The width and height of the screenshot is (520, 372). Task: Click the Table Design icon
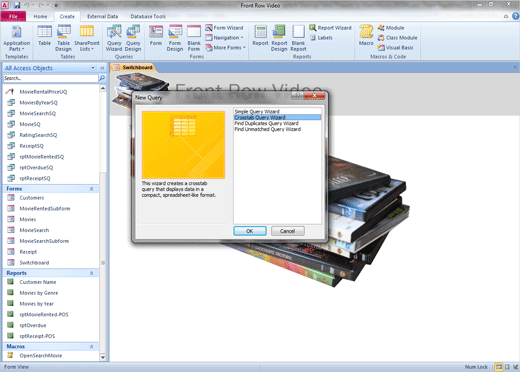[63, 39]
